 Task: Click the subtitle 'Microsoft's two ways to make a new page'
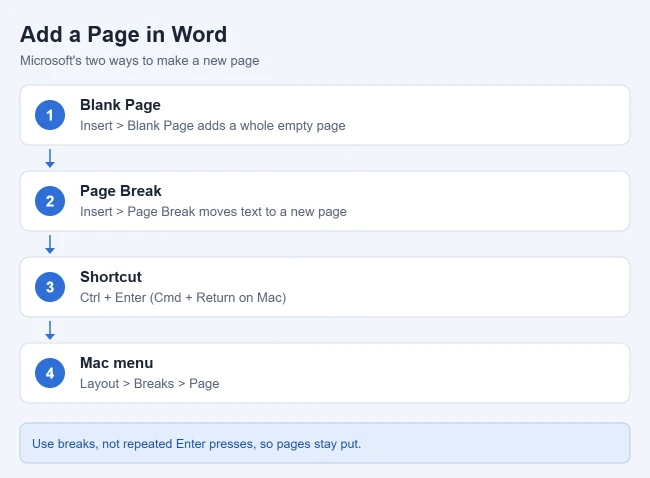click(x=140, y=61)
